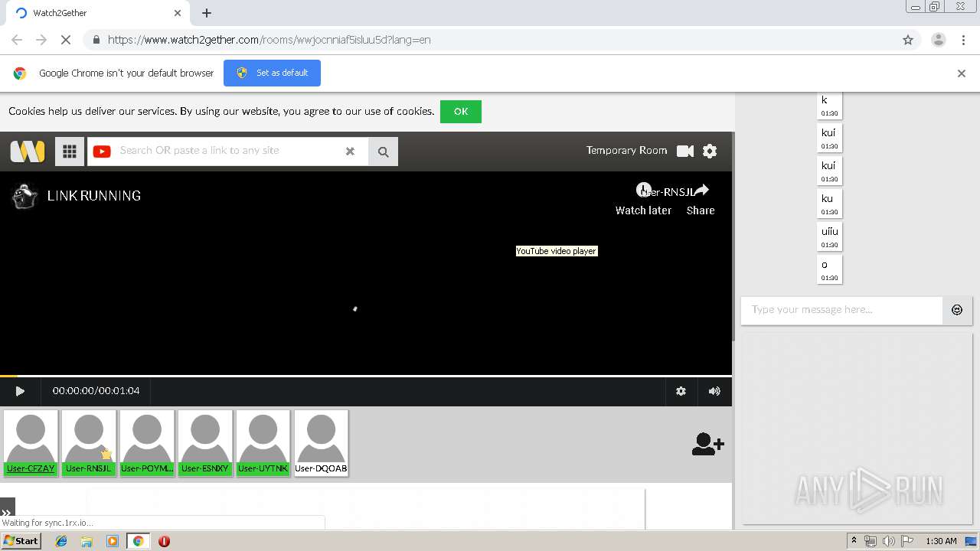Toggle the webcam camera icon

click(x=685, y=151)
